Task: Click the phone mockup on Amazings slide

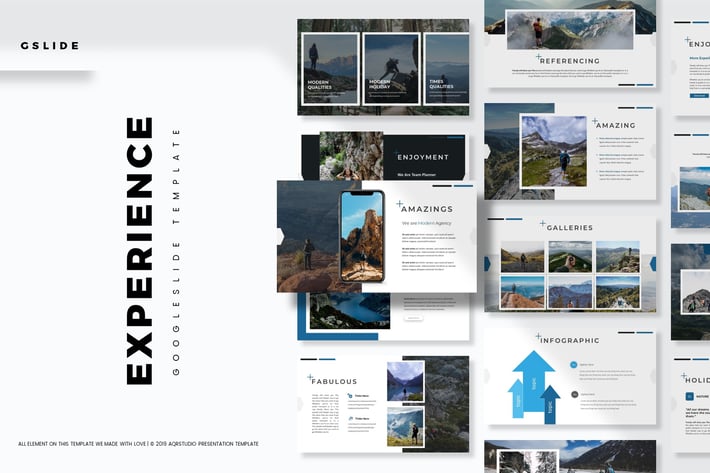Action: pyautogui.click(x=362, y=236)
